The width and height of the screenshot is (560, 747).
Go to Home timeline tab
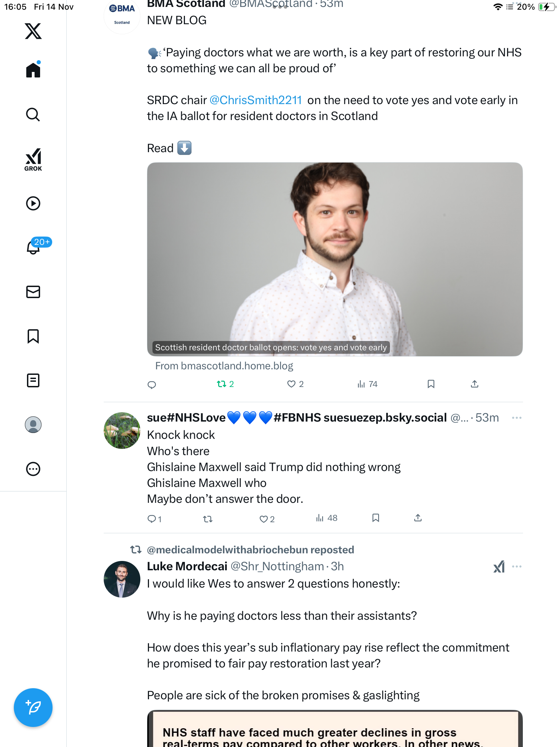click(33, 70)
